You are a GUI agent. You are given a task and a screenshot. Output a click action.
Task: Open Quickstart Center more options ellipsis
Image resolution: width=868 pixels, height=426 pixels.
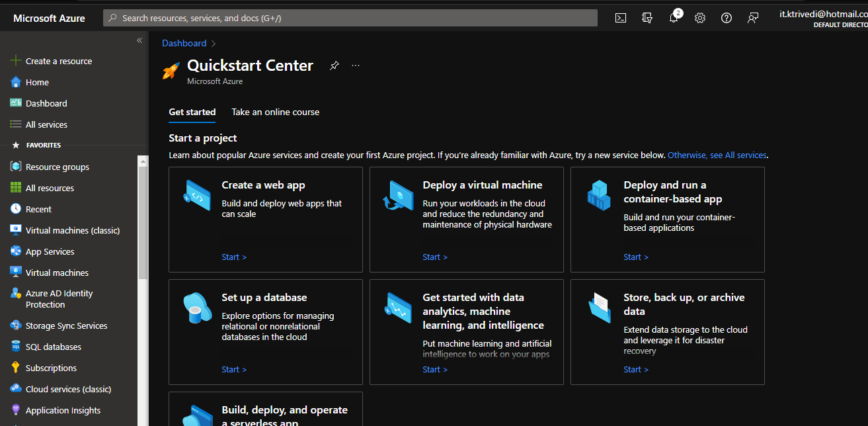click(356, 65)
